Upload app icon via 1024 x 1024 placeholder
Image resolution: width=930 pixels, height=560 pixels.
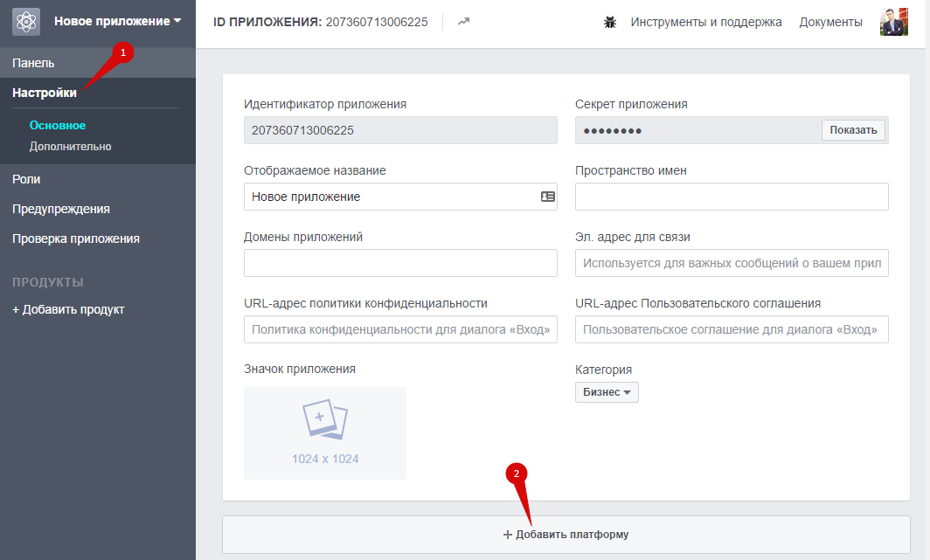(325, 433)
